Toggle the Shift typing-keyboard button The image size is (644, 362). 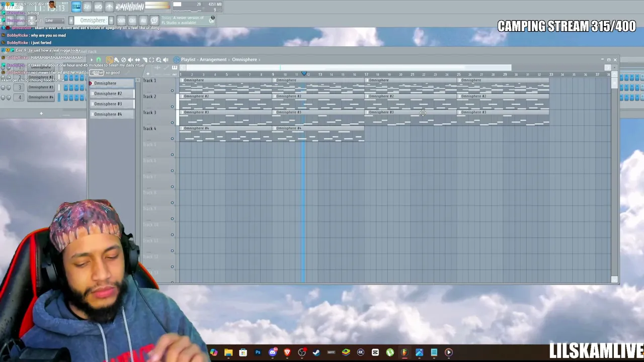point(121,21)
